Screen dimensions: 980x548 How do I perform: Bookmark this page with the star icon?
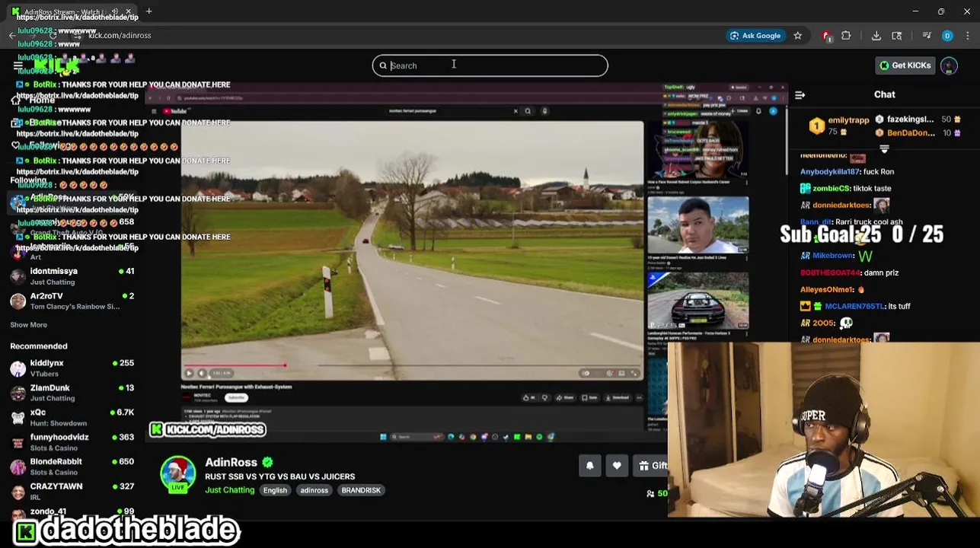point(797,35)
